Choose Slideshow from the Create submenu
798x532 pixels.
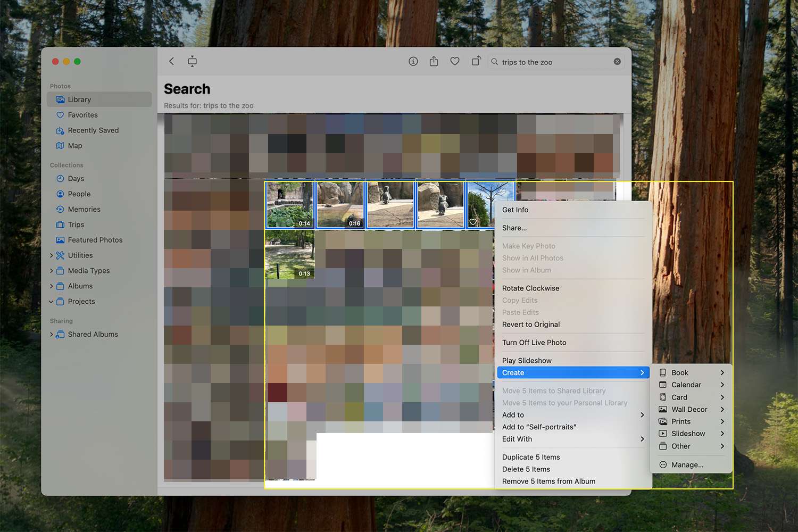click(688, 434)
